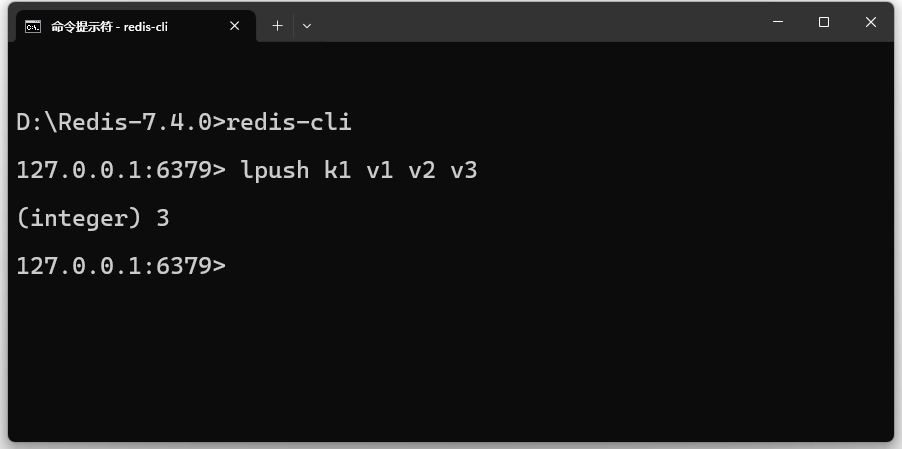902x449 pixels.
Task: Click the (integer) 3 output line
Action: 93,218
